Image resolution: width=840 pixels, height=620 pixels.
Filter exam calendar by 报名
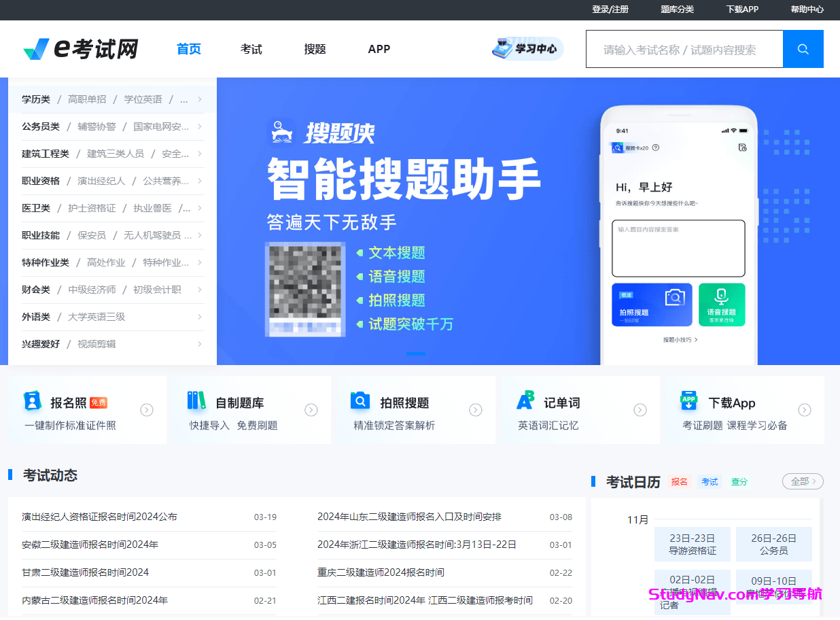[678, 481]
